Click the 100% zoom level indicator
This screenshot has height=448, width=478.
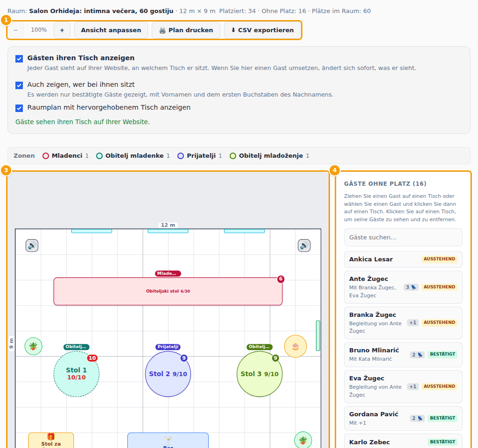(39, 30)
